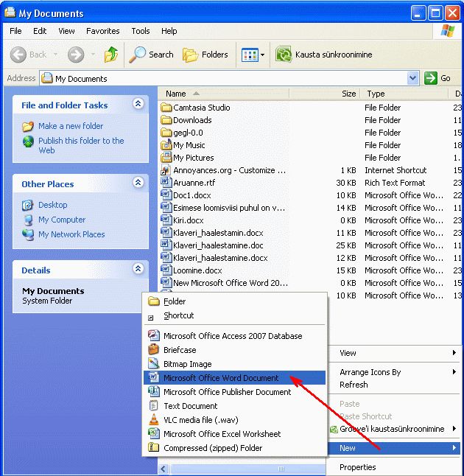Viewport: 464px width, 476px height.
Task: Click the horizontal scrollbar left arrow
Action: click(164, 469)
